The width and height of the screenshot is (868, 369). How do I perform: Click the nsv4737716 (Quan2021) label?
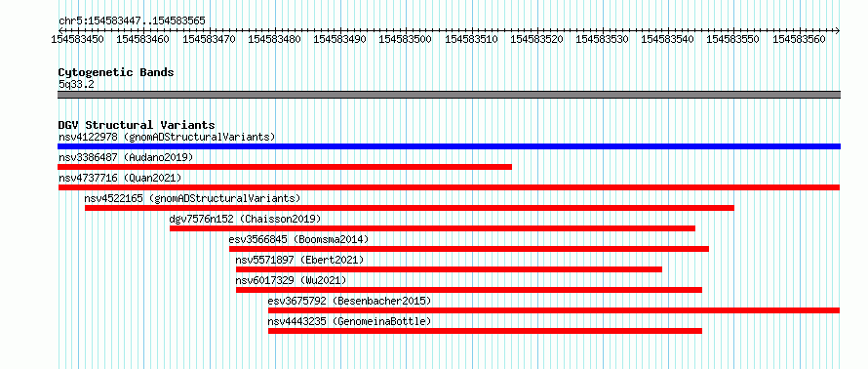point(120,178)
